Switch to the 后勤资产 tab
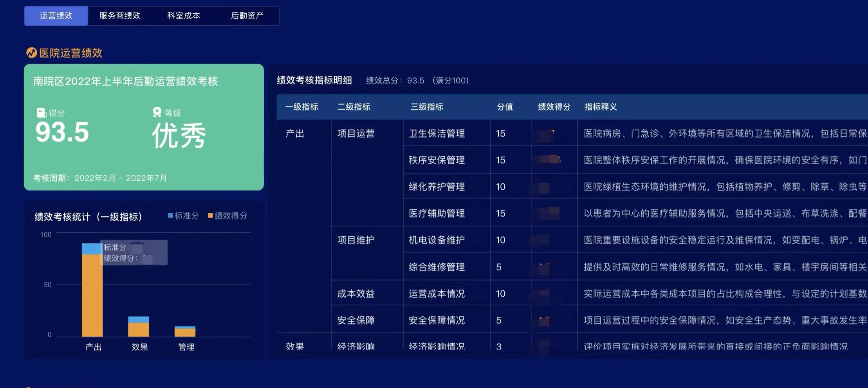 247,16
